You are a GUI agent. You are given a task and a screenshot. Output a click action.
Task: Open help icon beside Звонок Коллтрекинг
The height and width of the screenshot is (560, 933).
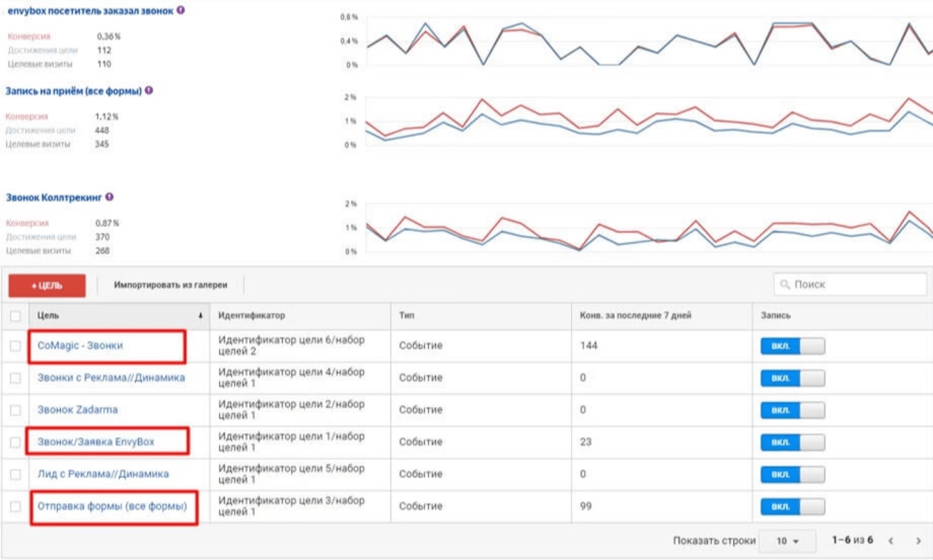coord(110,198)
